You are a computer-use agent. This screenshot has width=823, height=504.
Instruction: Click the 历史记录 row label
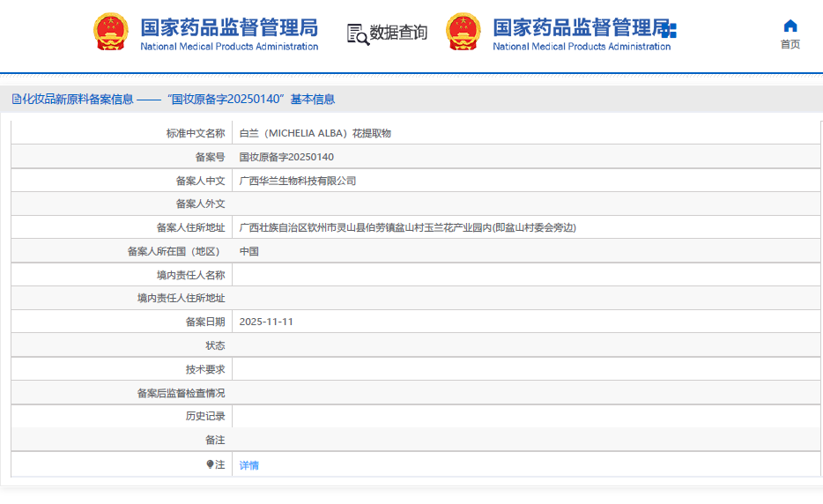coord(205,416)
